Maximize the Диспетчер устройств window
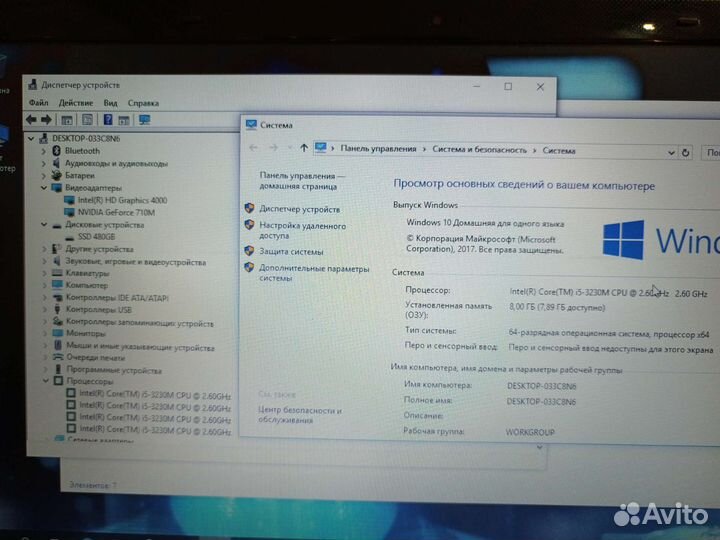Viewport: 720px width, 540px height. [x=508, y=86]
